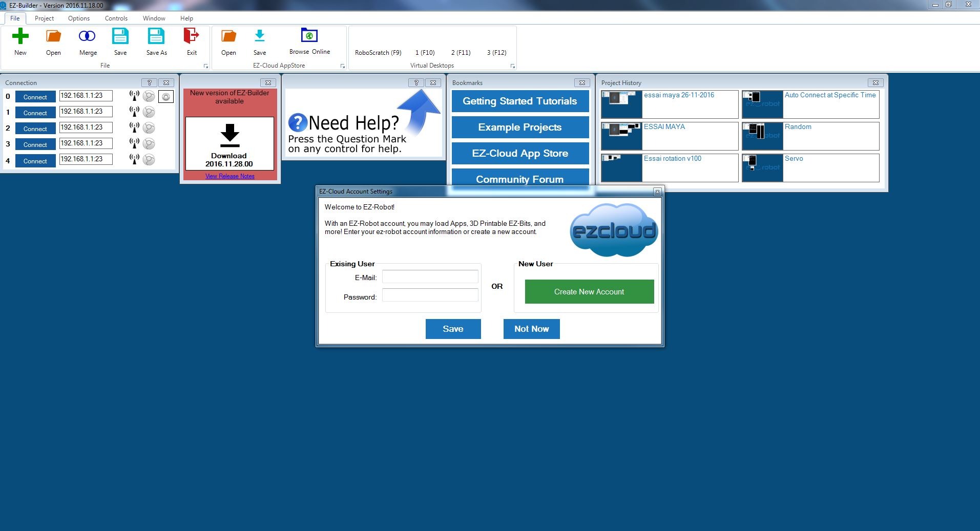Open EZ-Cloud App Store bookmark
The image size is (980, 531).
click(520, 153)
